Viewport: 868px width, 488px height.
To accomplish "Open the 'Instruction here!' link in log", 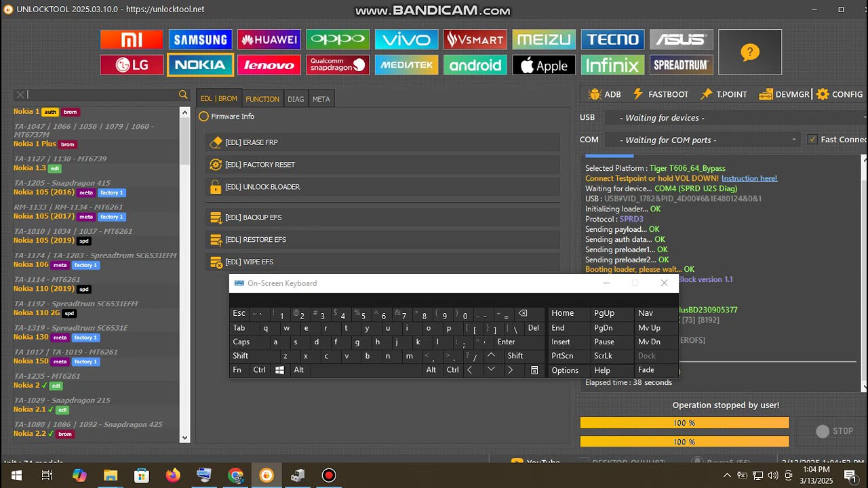I will pos(749,178).
